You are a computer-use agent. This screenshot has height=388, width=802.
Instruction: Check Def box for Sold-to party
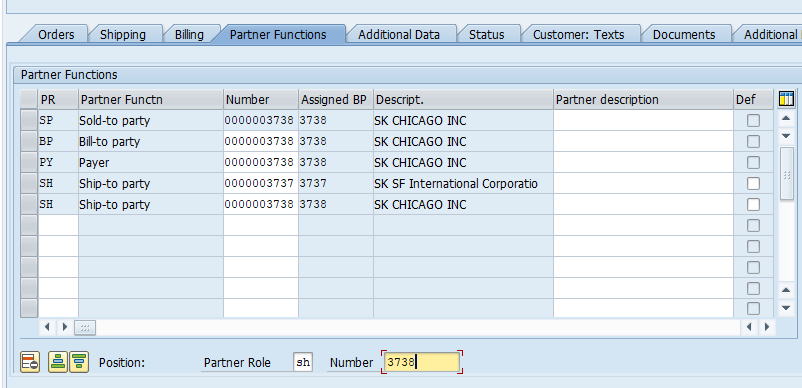click(x=753, y=121)
